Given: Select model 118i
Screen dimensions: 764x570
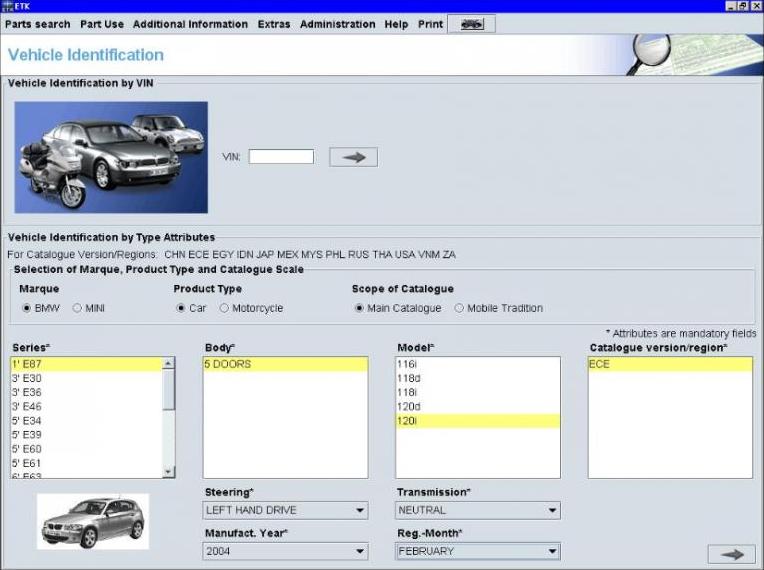Looking at the screenshot, I should (478, 392).
